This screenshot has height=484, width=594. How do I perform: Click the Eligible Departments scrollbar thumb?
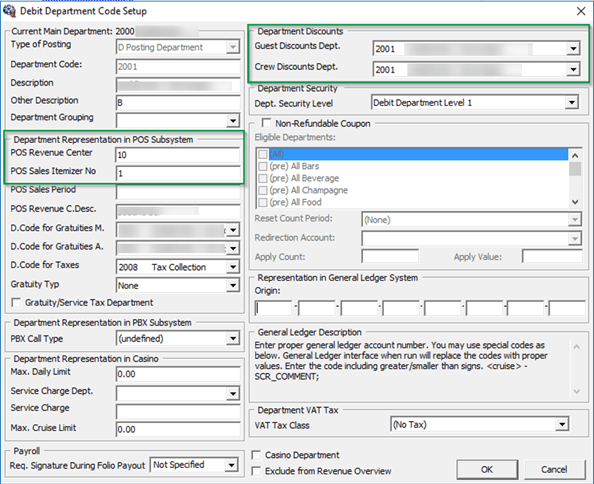pos(575,169)
